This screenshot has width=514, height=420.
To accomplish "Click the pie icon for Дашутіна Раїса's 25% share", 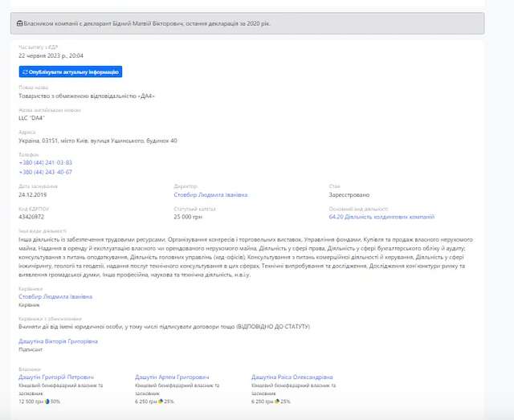I will [278, 401].
